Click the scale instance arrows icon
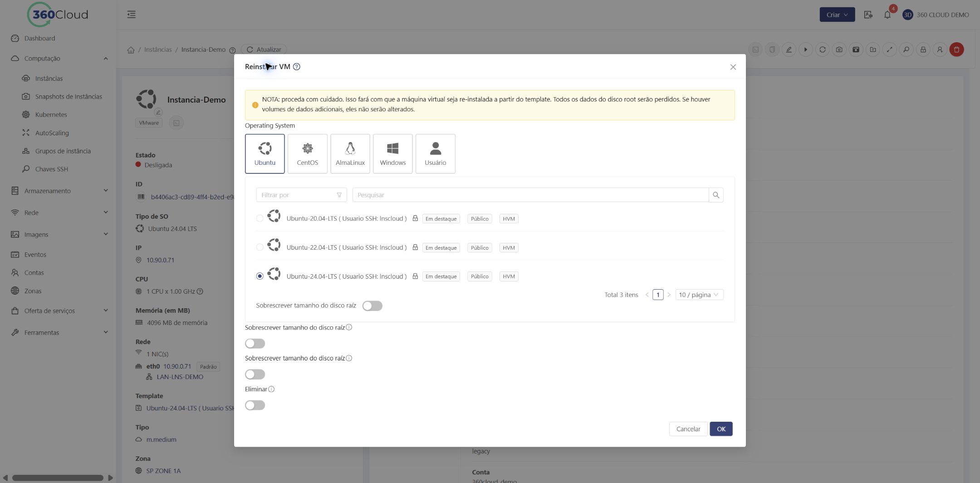The image size is (980, 483). (889, 49)
